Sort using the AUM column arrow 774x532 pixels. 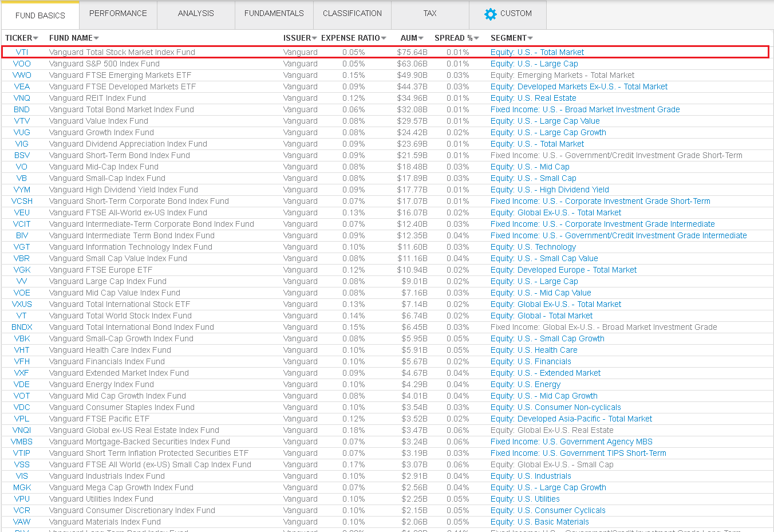pos(421,38)
